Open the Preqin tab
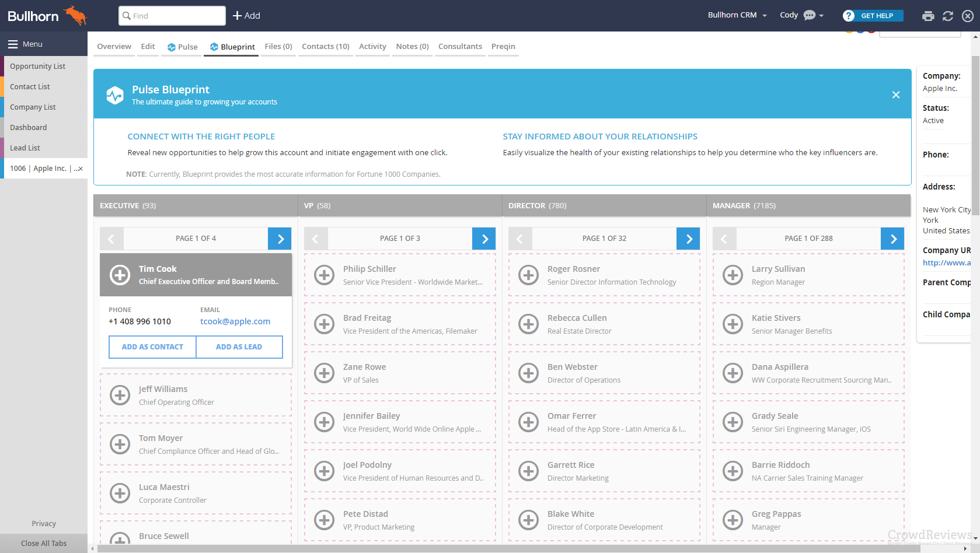This screenshot has height=553, width=980. click(x=503, y=47)
